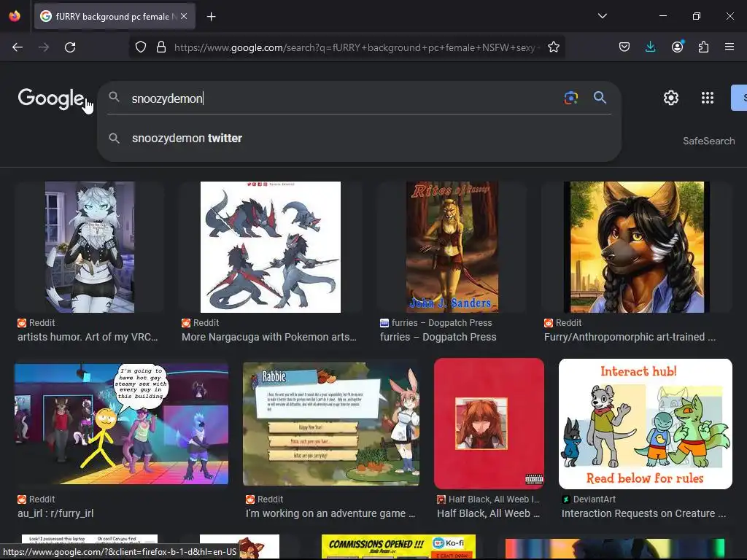
Task: Search by image with the Google Lens icon
Action: pos(571,98)
